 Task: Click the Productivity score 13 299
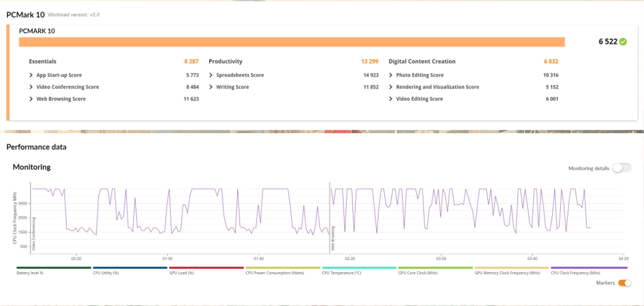370,61
